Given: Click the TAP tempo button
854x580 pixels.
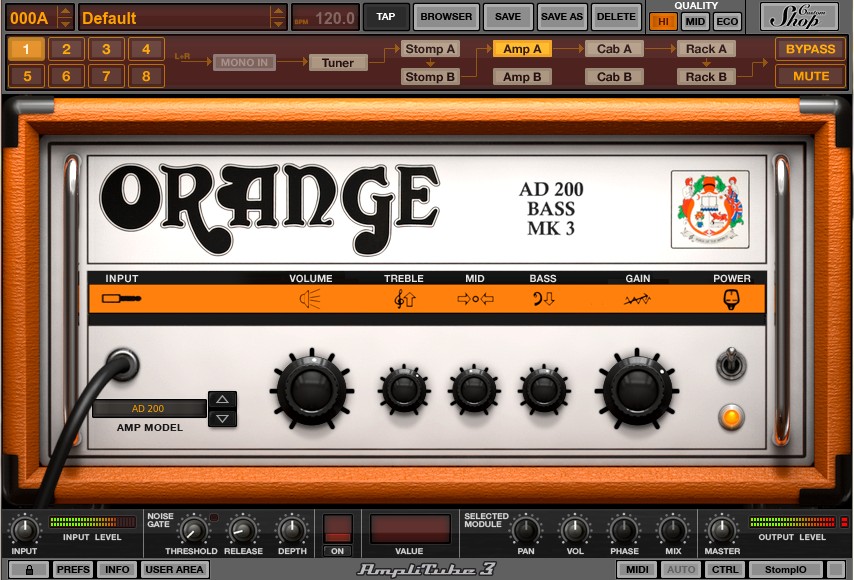Looking at the screenshot, I should pyautogui.click(x=386, y=17).
